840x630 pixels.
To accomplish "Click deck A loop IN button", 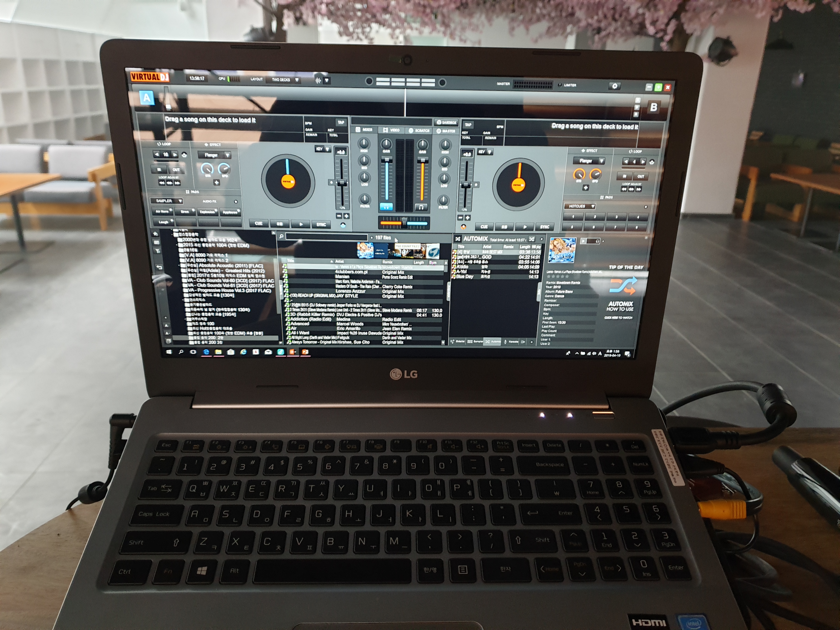I will click(159, 169).
